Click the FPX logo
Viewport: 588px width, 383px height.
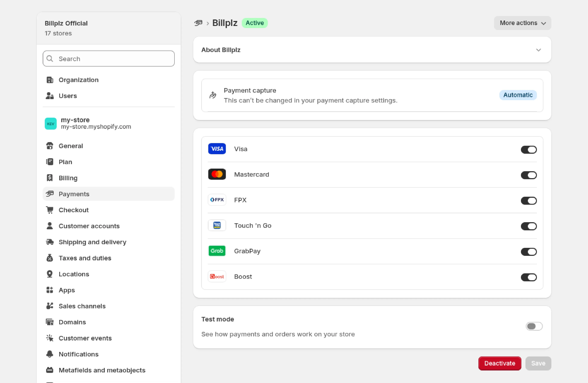point(217,200)
